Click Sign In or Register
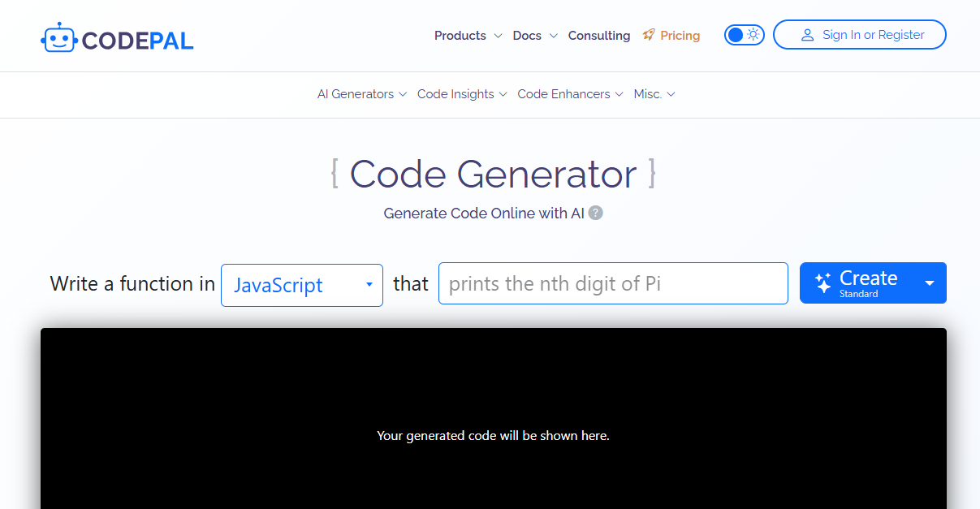 [860, 35]
